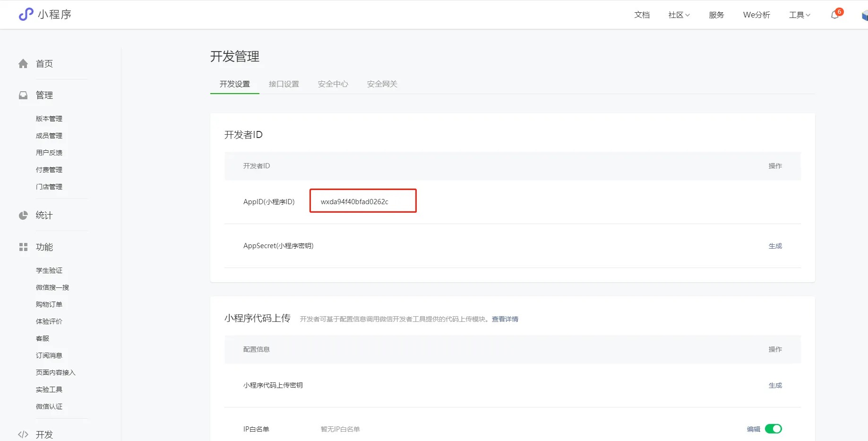The height and width of the screenshot is (441, 868).
Task: Click 生成 for AppSecret
Action: [x=775, y=246]
